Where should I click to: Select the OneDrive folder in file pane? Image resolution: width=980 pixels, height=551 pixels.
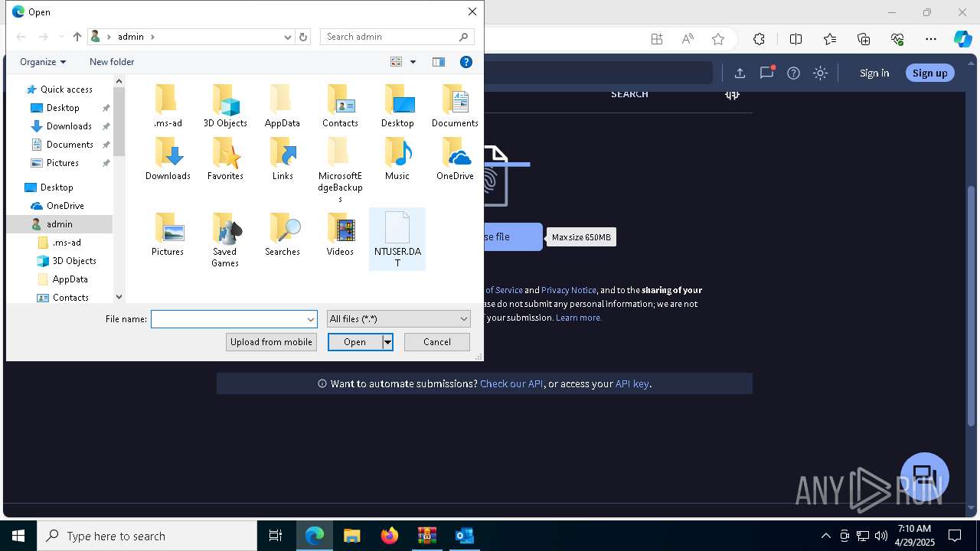455,159
